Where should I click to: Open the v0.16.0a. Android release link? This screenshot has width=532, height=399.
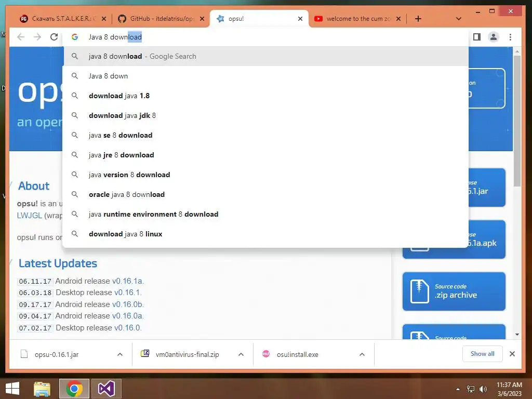point(128,316)
